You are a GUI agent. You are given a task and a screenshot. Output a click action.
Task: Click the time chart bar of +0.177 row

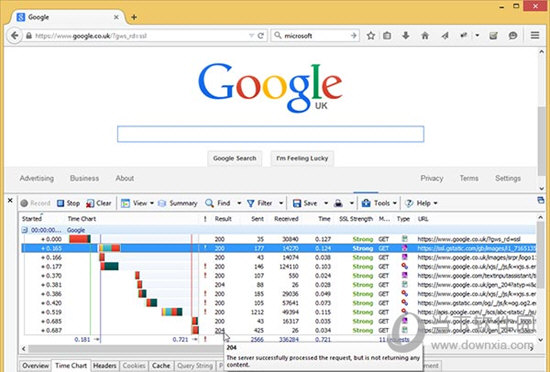point(109,266)
